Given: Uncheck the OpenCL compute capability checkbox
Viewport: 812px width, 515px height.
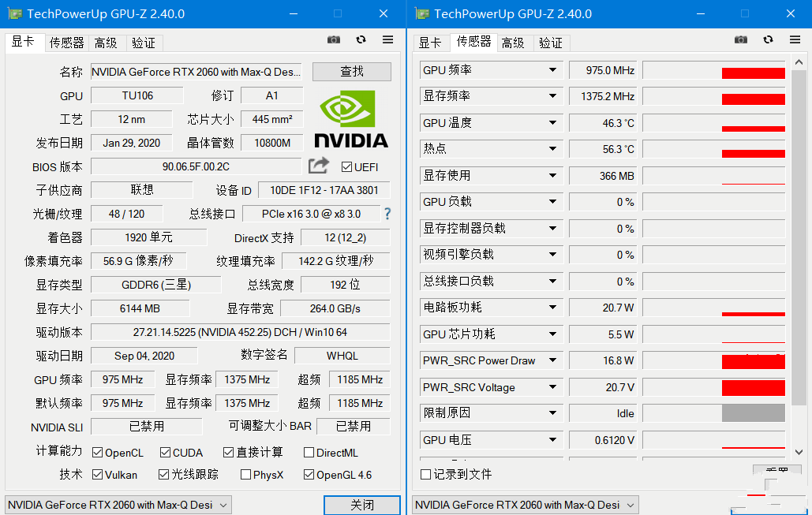Looking at the screenshot, I should coord(95,452).
